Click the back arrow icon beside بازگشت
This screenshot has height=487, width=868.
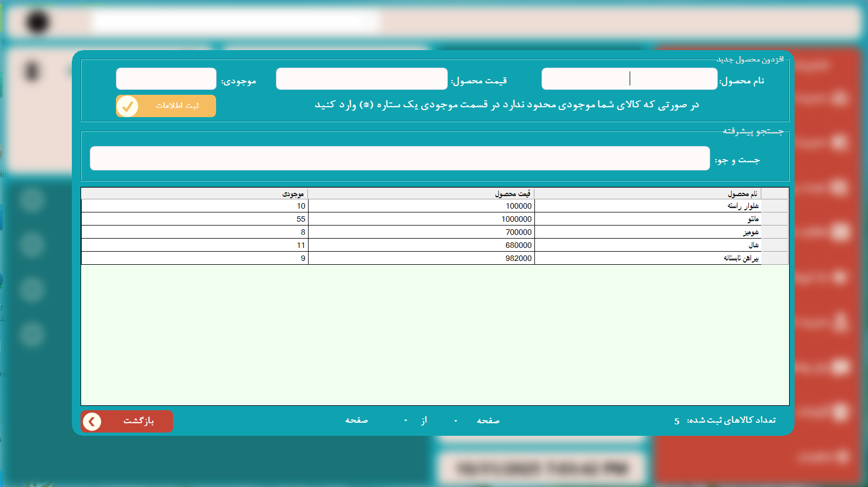92,421
